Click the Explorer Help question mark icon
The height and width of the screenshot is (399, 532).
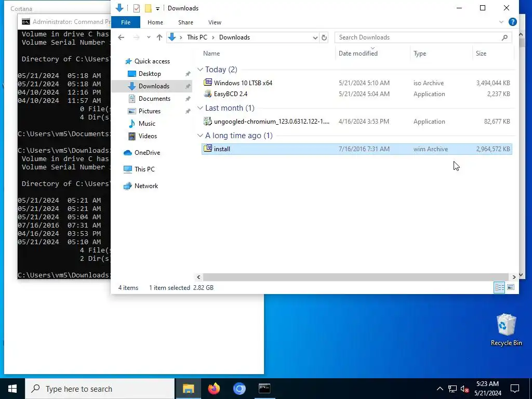[513, 22]
